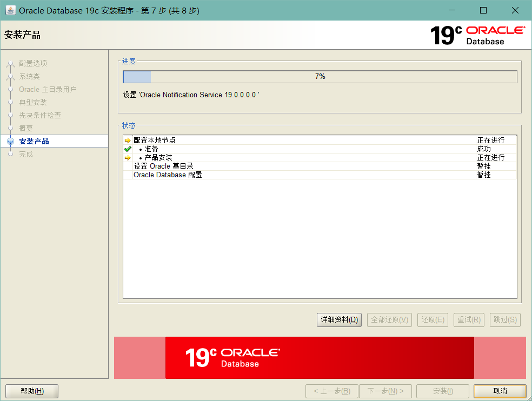Click the red Oracle 19c Database banner
This screenshot has height=401, width=532.
pos(320,358)
